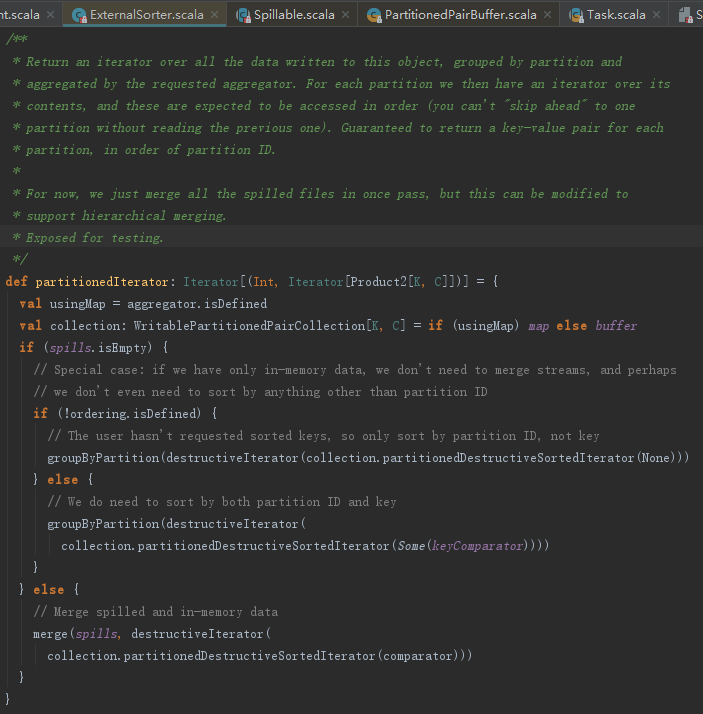Viewport: 703px width, 714px height.
Task: Close the PartitionedPairBuffer.scala tab
Action: point(548,15)
